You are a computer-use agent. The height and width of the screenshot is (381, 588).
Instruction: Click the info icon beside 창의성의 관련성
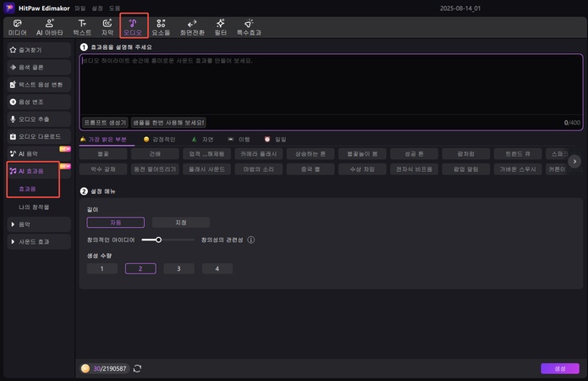click(x=251, y=240)
